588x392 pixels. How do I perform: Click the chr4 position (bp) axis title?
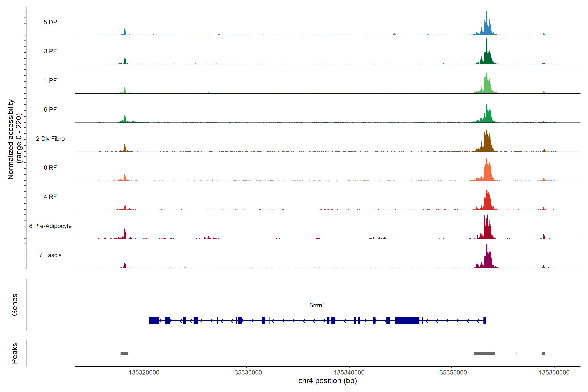tap(327, 381)
